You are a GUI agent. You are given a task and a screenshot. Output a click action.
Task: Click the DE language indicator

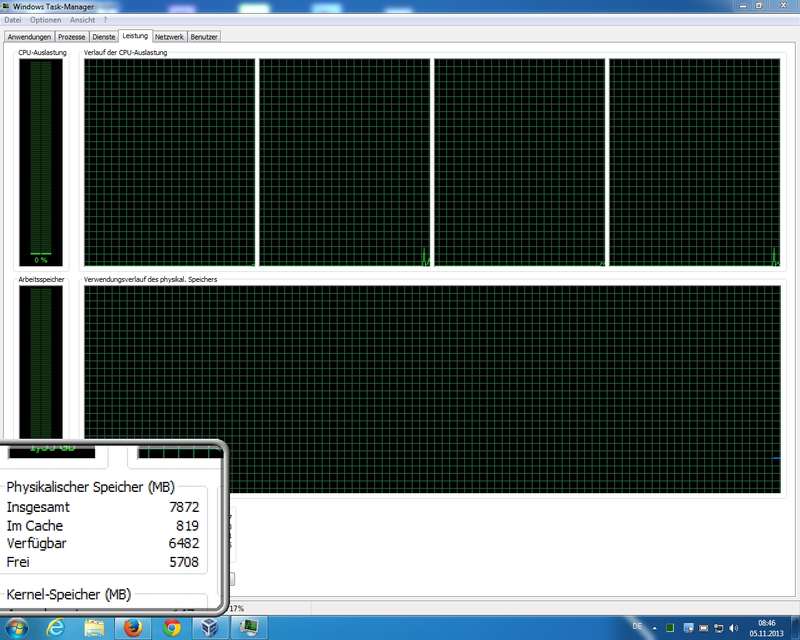pyautogui.click(x=637, y=626)
